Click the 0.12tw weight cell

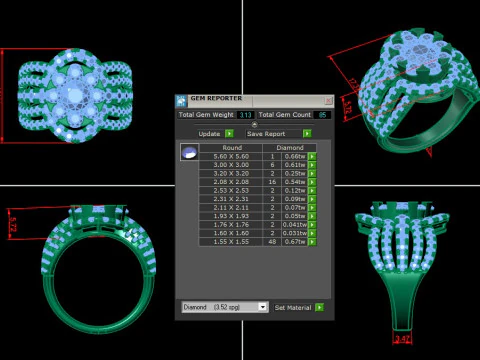coord(295,191)
